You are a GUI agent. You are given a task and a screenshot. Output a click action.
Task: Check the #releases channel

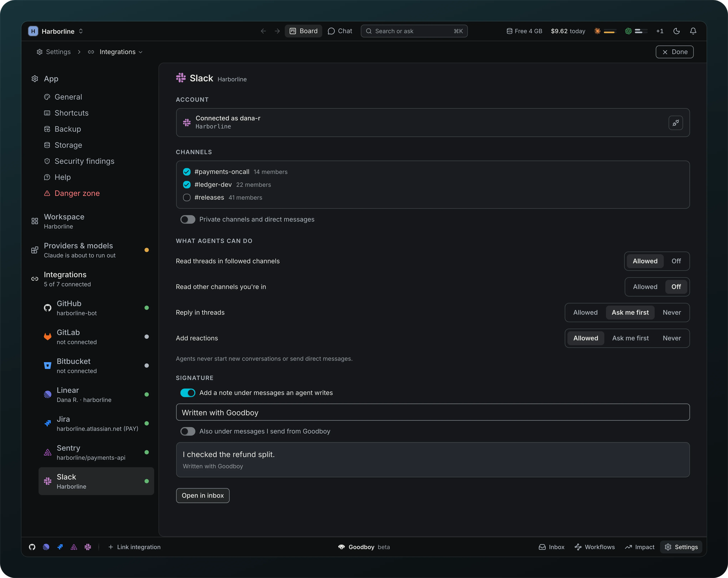[187, 197]
